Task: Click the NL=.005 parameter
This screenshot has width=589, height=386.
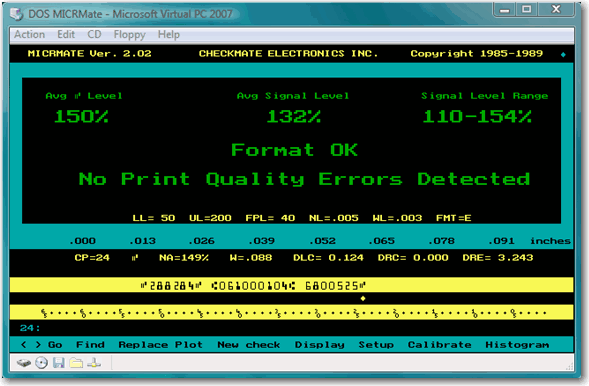Action: [334, 218]
